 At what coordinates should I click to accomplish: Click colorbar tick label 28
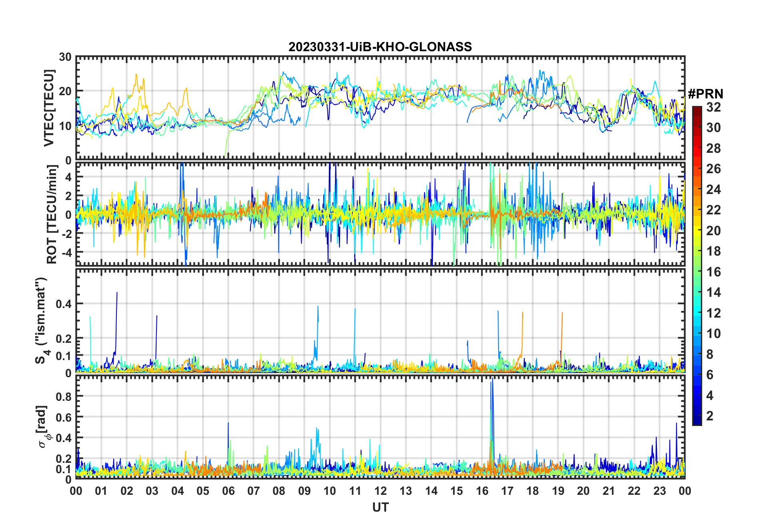click(713, 148)
